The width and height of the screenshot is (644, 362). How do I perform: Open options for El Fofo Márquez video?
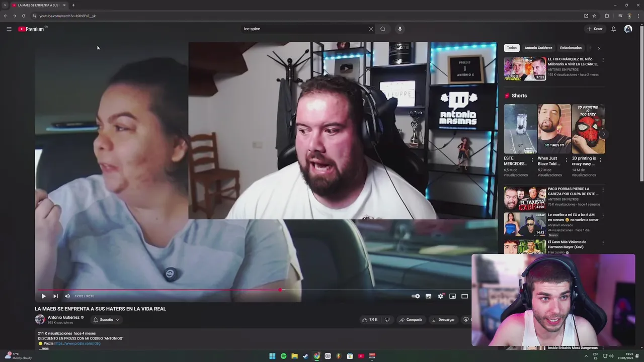603,60
